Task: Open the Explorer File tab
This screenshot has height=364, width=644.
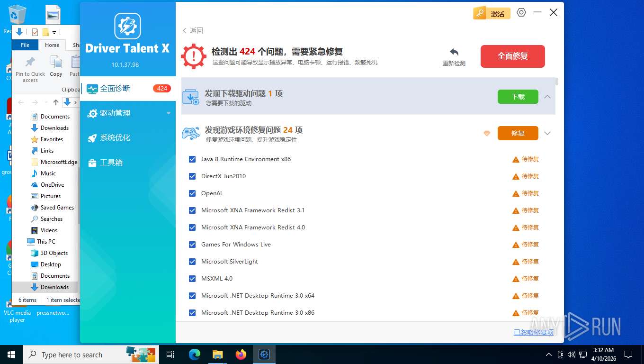Action: click(25, 45)
